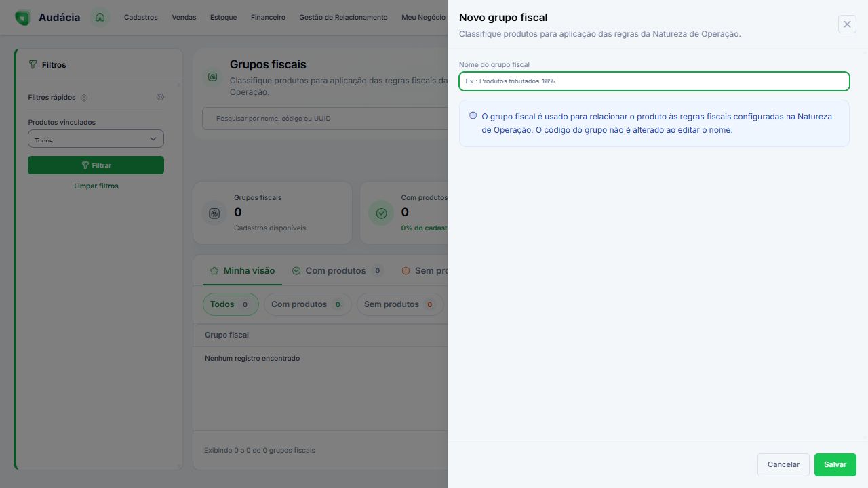Select the Todos filter chip

[x=231, y=304]
